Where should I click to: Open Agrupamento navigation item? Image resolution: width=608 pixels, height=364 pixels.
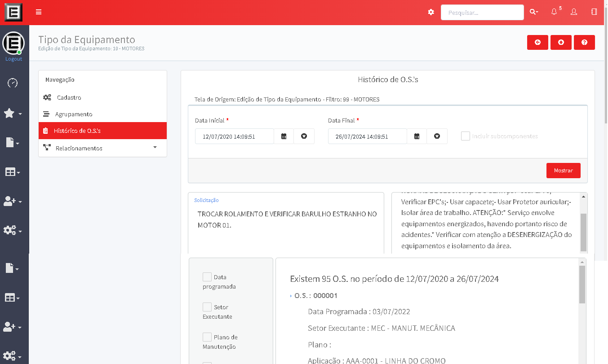pos(74,114)
